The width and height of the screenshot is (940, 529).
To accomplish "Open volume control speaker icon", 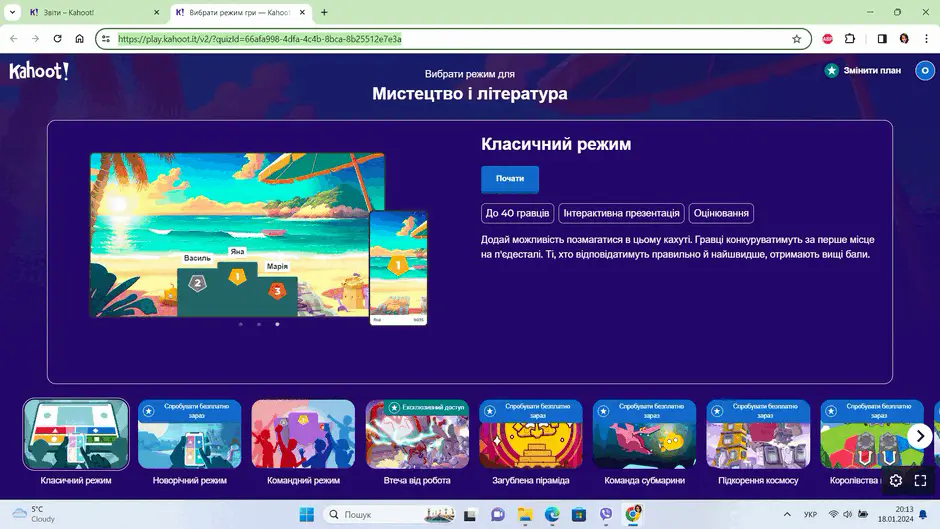I will [x=848, y=514].
